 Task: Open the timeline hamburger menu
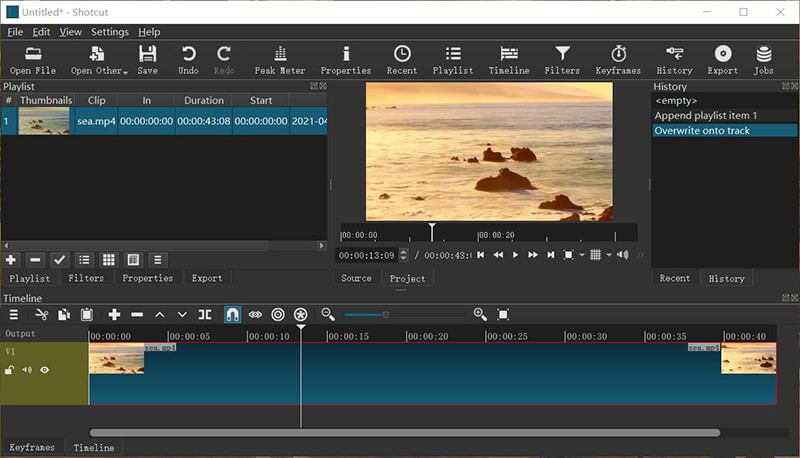[x=14, y=315]
